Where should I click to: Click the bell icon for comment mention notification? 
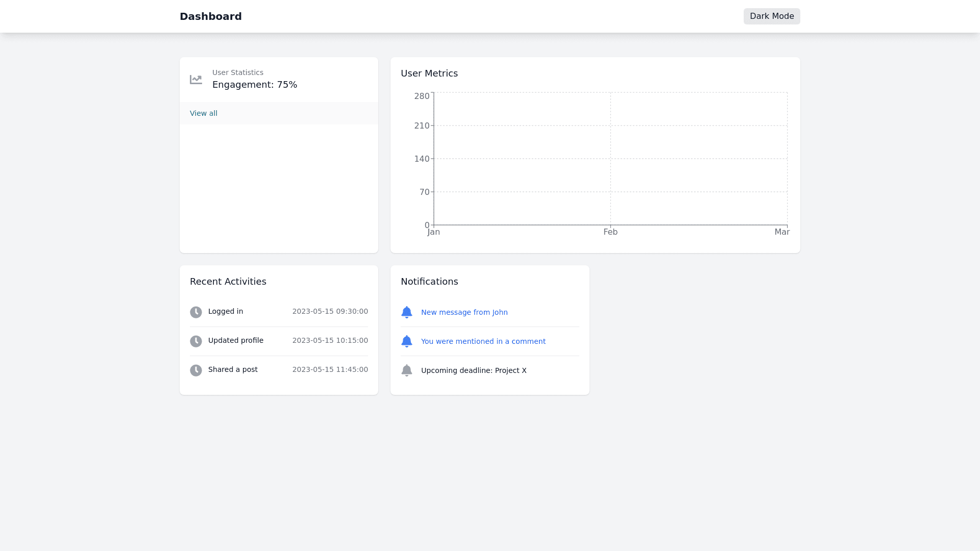click(x=407, y=341)
